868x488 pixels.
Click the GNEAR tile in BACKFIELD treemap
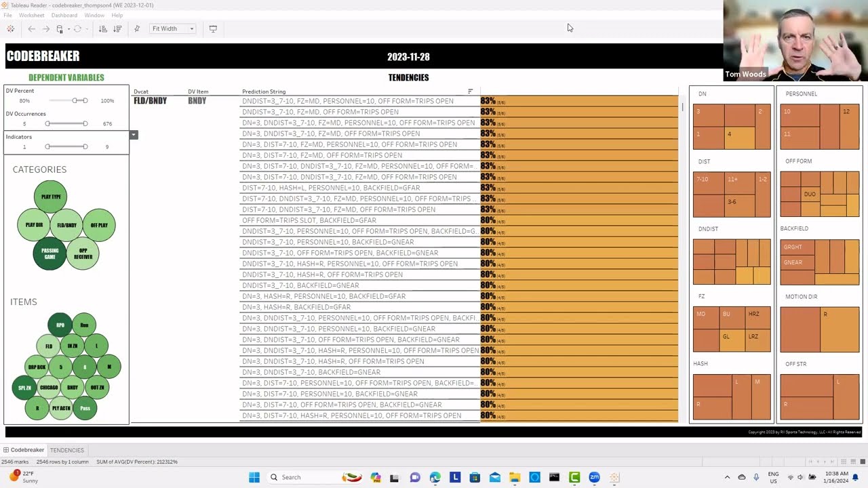pos(797,263)
